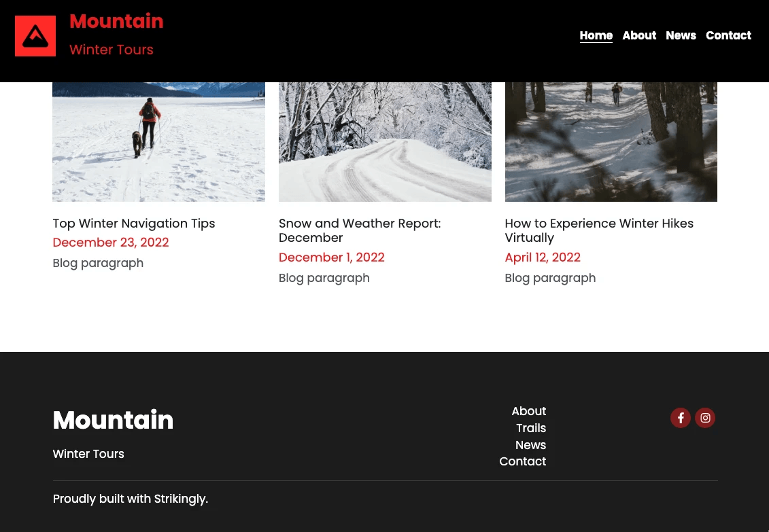Open the About link in the footer

(528, 411)
